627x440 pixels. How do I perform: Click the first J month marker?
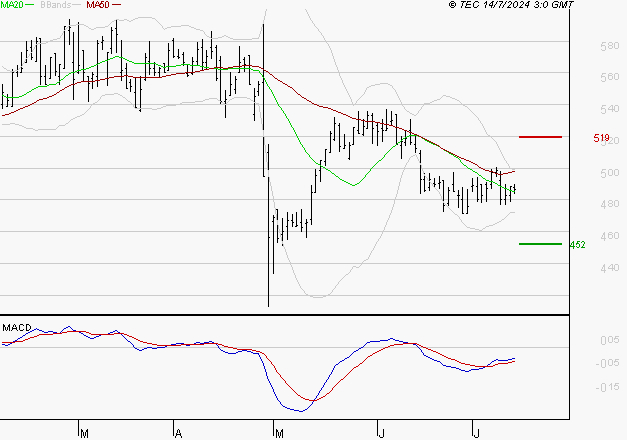(382, 434)
